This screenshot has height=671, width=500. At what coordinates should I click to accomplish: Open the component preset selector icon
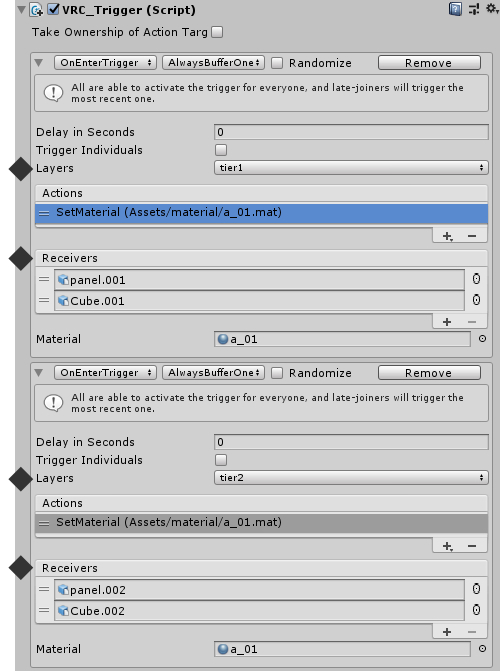tap(474, 9)
